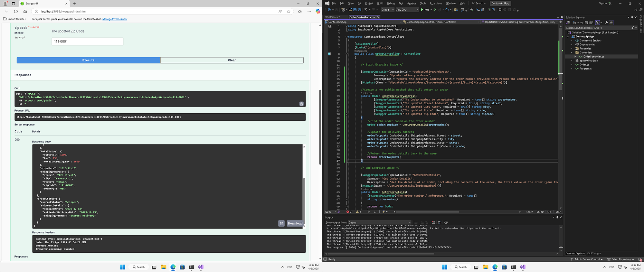Click Sync with Active Document arrows icon
The image size is (644, 272).
point(582,23)
